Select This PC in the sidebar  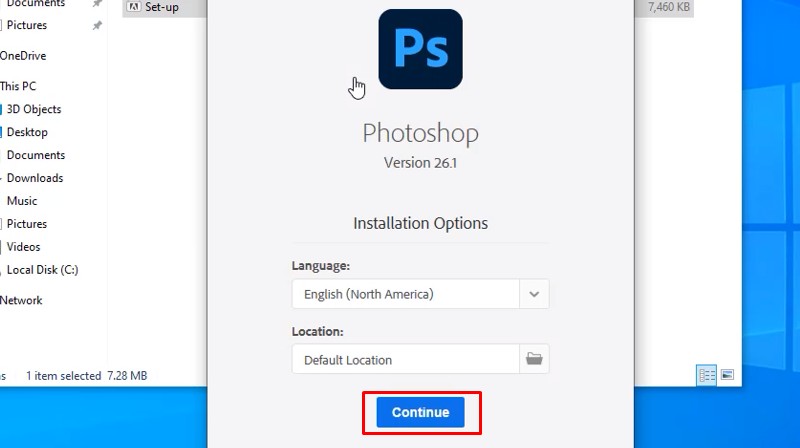pyautogui.click(x=18, y=86)
